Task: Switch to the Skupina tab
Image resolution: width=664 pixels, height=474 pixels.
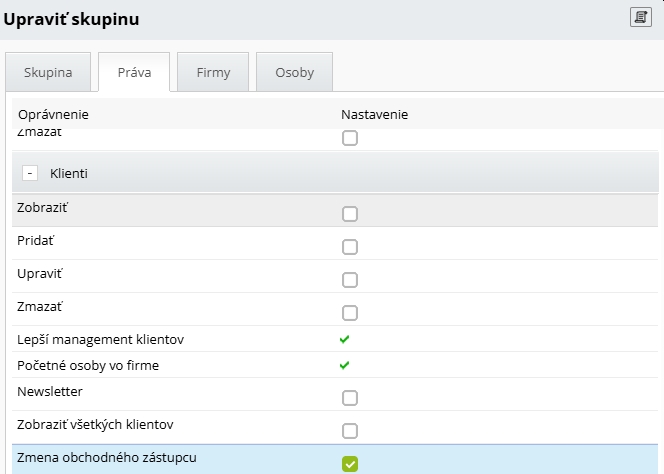Action: (x=48, y=74)
